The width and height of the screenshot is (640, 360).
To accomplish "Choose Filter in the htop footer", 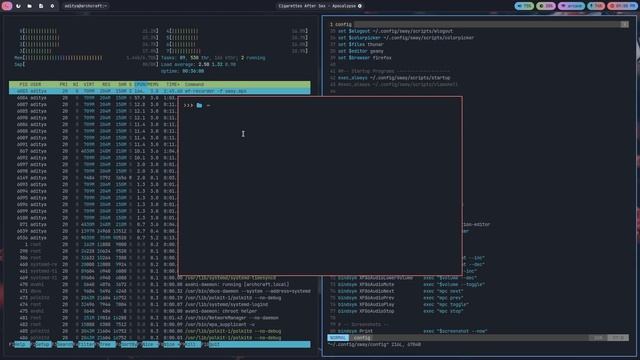I will [86, 344].
